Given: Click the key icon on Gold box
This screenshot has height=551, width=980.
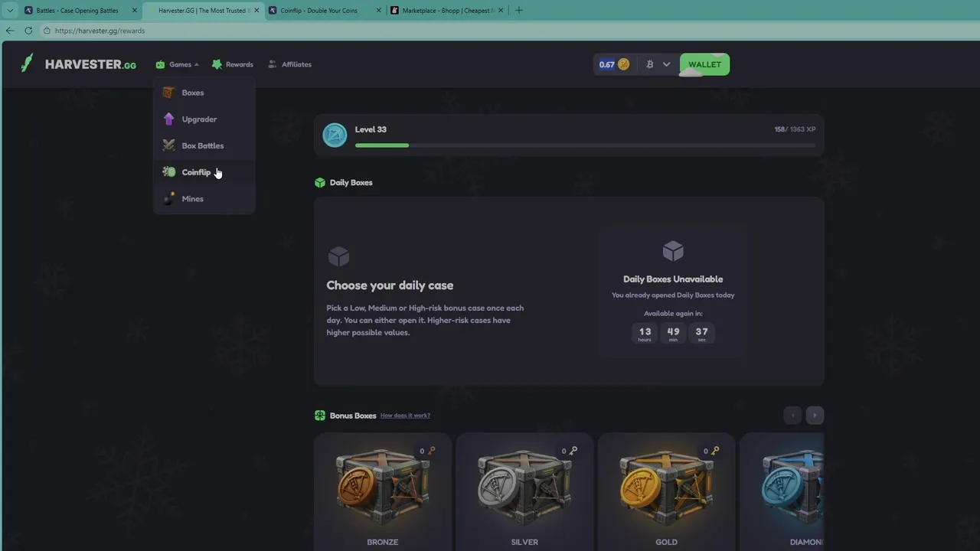Looking at the screenshot, I should click(715, 451).
